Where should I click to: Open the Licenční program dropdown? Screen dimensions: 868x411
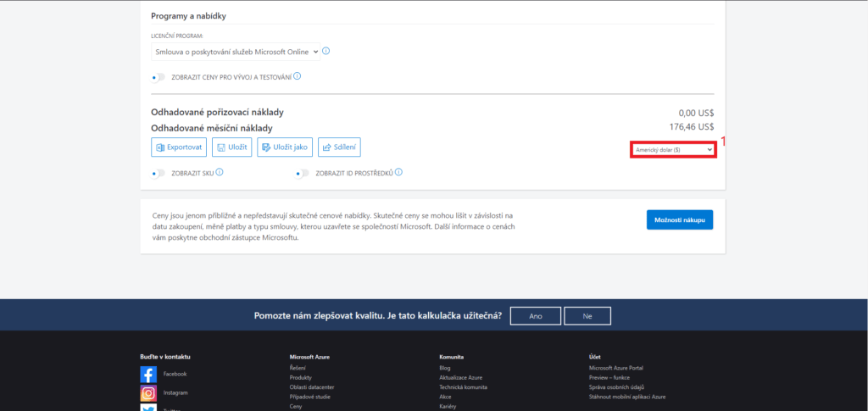coord(236,52)
